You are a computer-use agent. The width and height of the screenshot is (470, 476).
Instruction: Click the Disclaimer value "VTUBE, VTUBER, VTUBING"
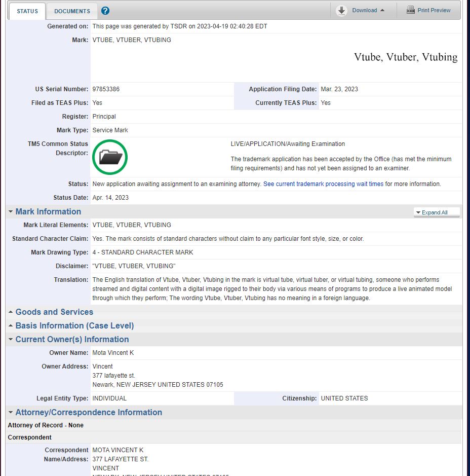134,266
